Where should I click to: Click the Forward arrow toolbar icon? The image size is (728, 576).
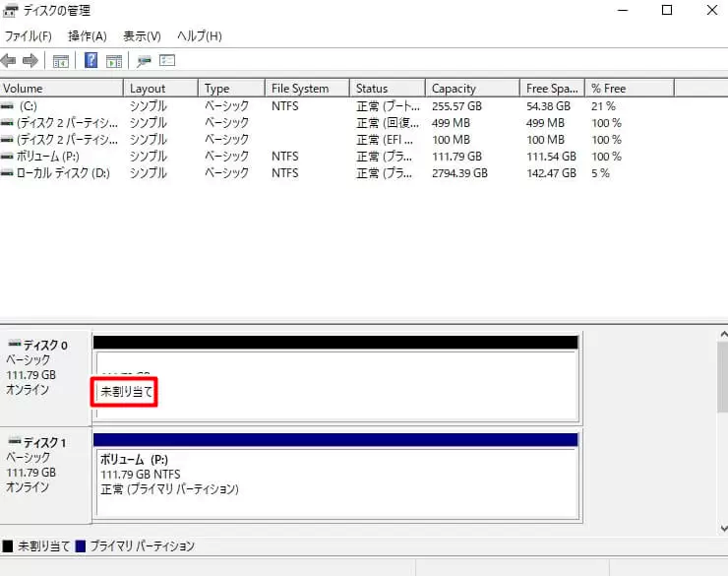pyautogui.click(x=30, y=61)
